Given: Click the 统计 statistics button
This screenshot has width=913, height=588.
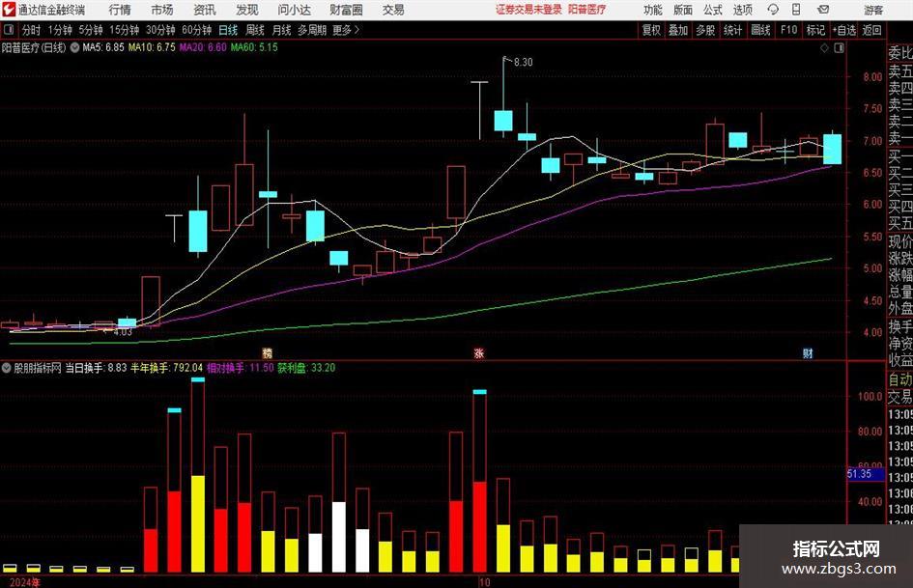Looking at the screenshot, I should [x=732, y=30].
